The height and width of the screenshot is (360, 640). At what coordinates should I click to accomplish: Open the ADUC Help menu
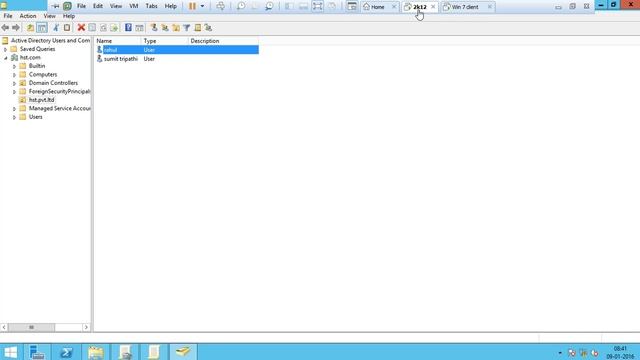(69, 16)
